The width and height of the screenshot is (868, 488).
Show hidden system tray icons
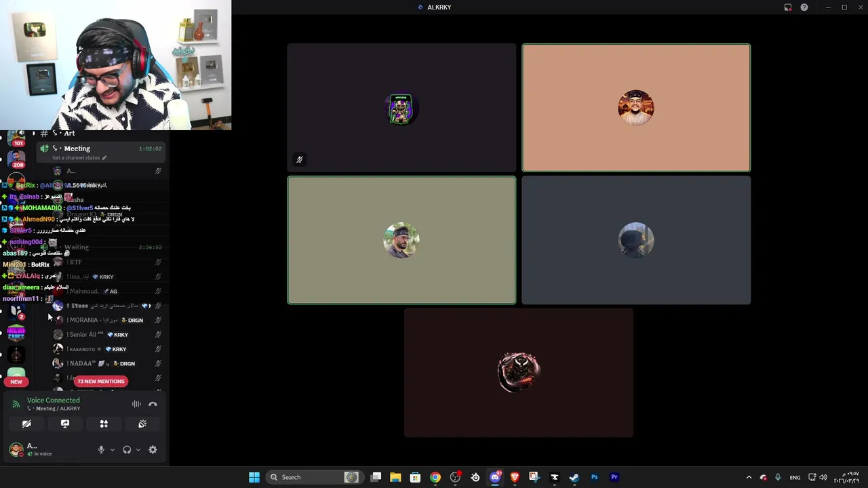point(749,477)
